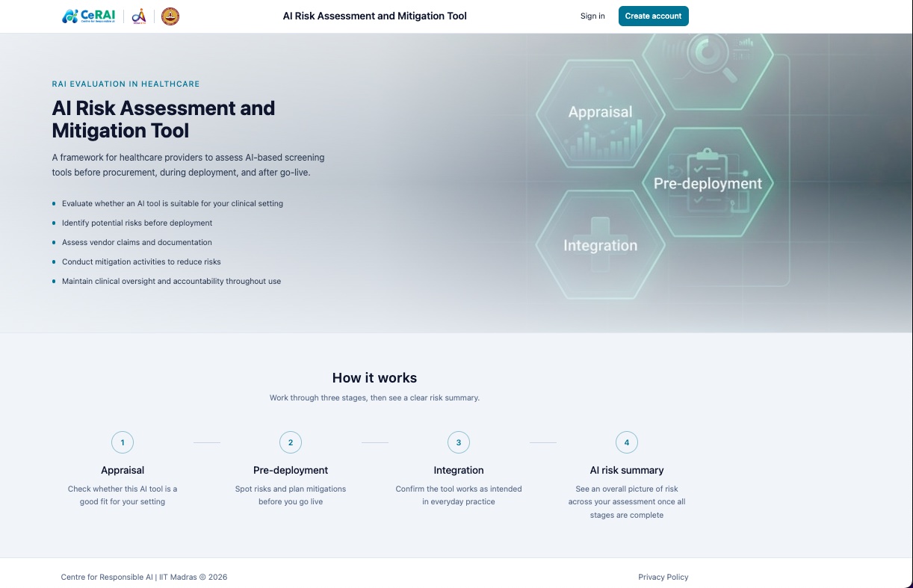Click the AI risk summary step heading

point(627,470)
